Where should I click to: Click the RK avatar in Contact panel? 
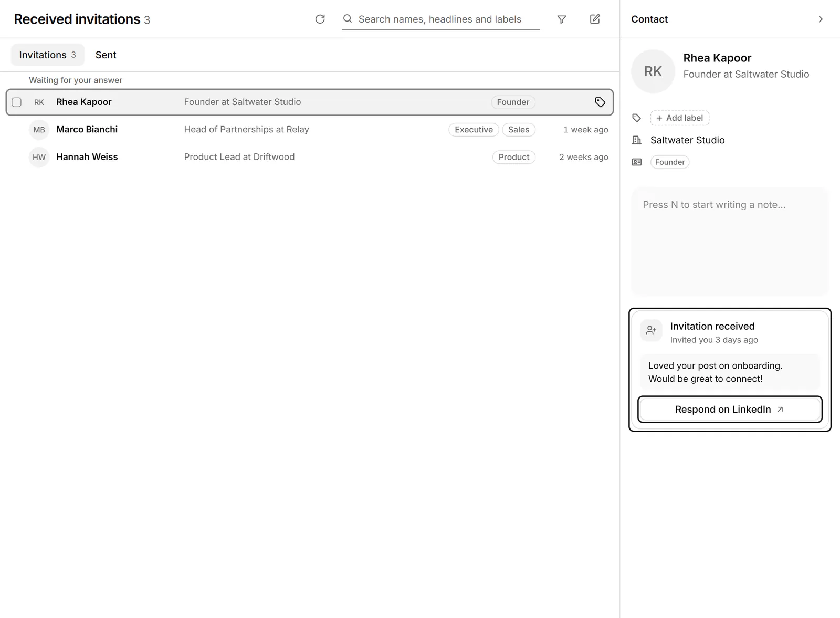(x=653, y=71)
